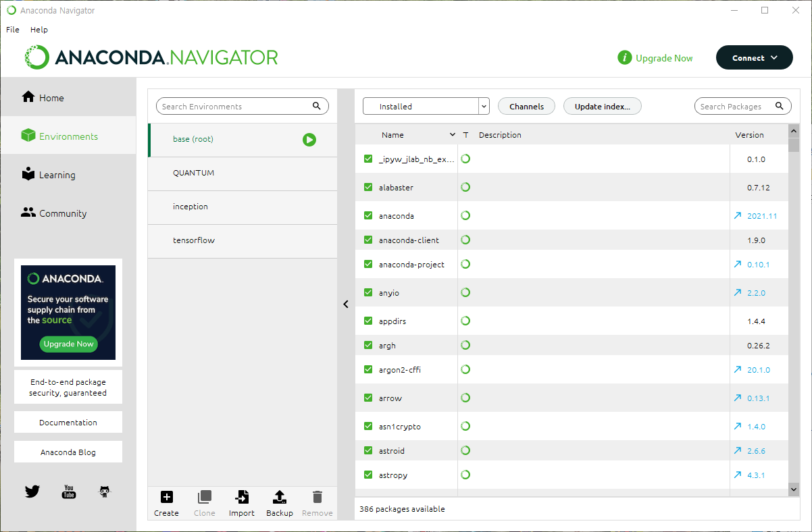Open Anaconda Twitter page icon

[32, 491]
